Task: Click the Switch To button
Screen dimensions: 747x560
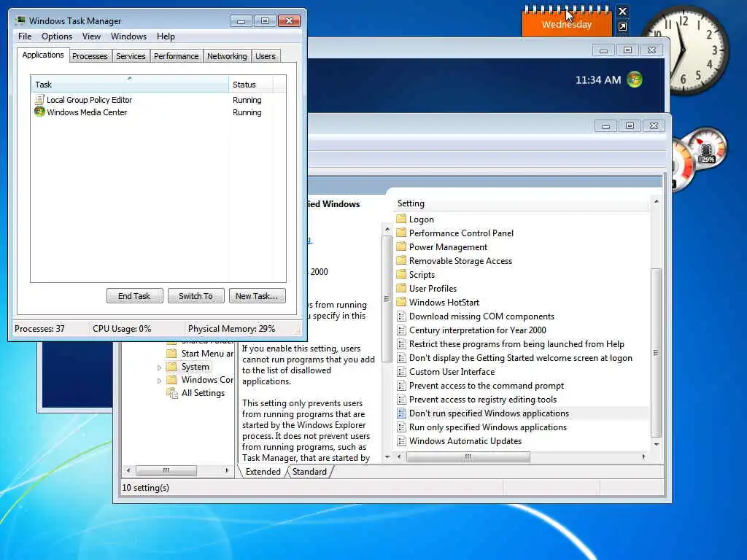Action: point(196,296)
